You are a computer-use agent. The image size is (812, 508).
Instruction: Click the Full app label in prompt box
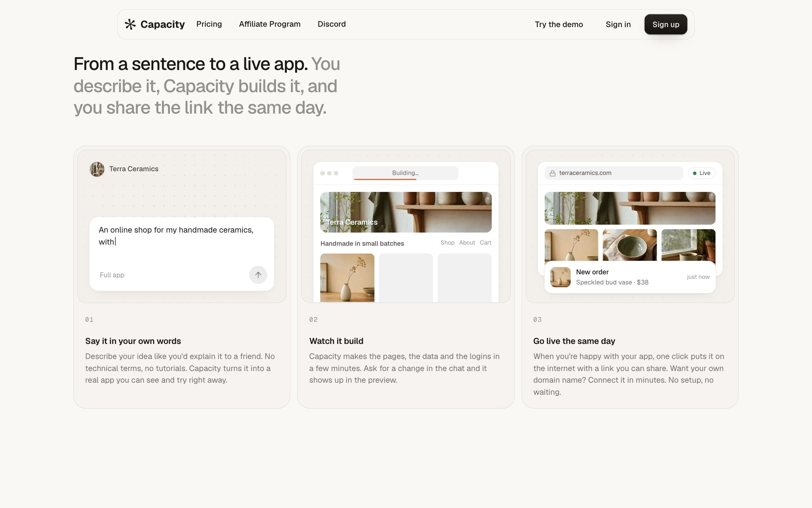click(x=112, y=275)
